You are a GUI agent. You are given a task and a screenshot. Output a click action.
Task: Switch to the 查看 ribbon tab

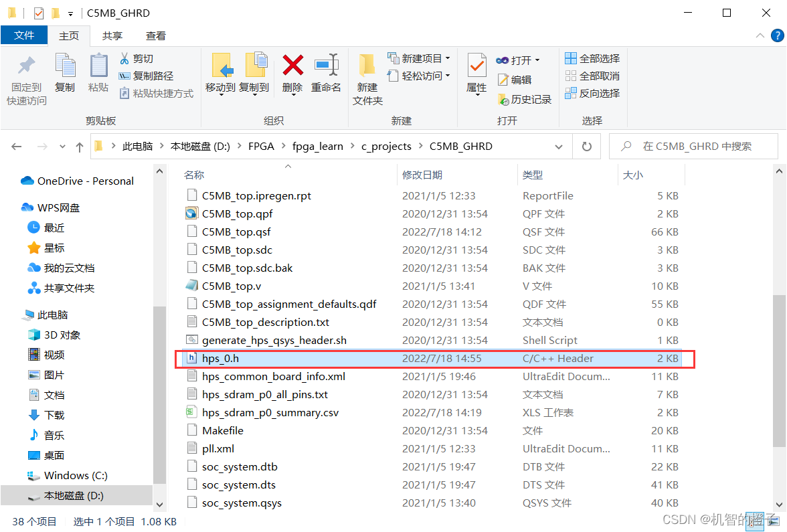[x=155, y=35]
